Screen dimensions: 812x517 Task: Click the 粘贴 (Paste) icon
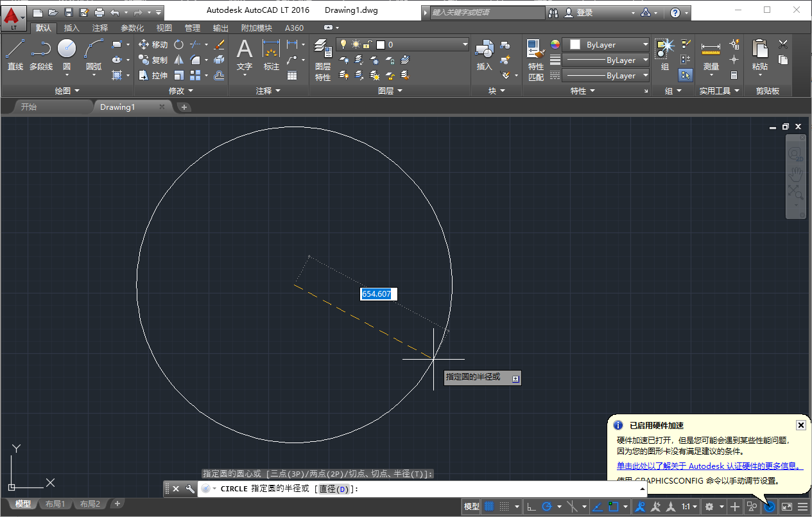(x=760, y=55)
